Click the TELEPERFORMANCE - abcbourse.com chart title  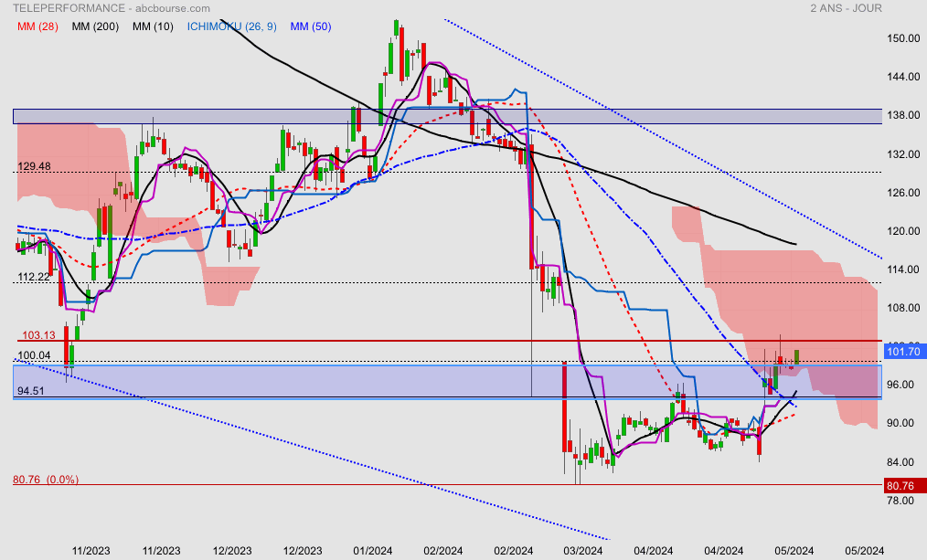pyautogui.click(x=112, y=8)
